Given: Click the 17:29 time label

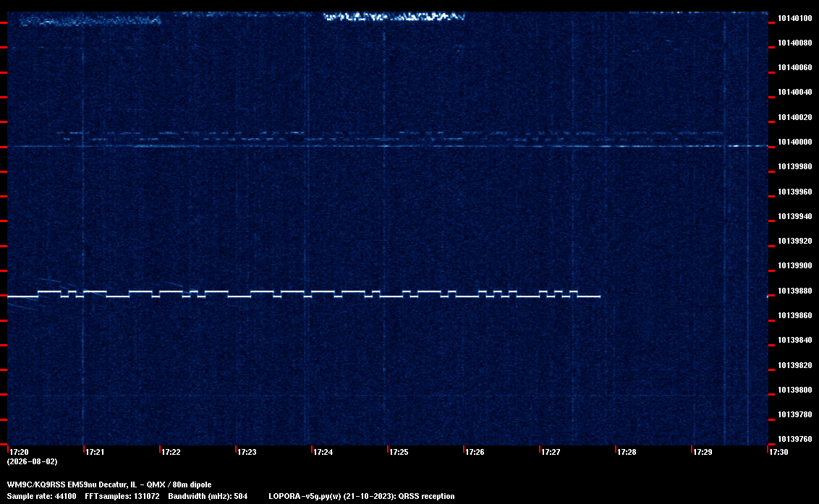Looking at the screenshot, I should (703, 452).
